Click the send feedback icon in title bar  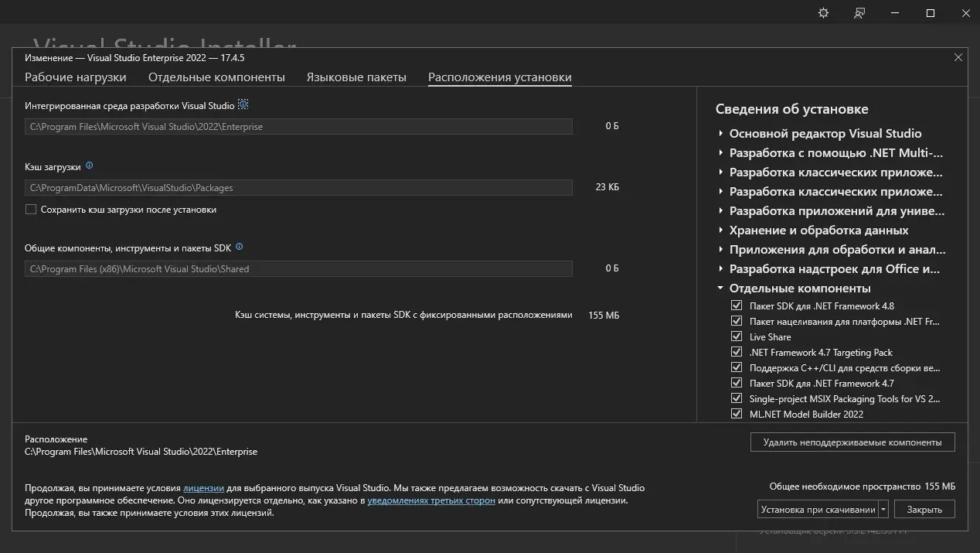[x=859, y=12]
